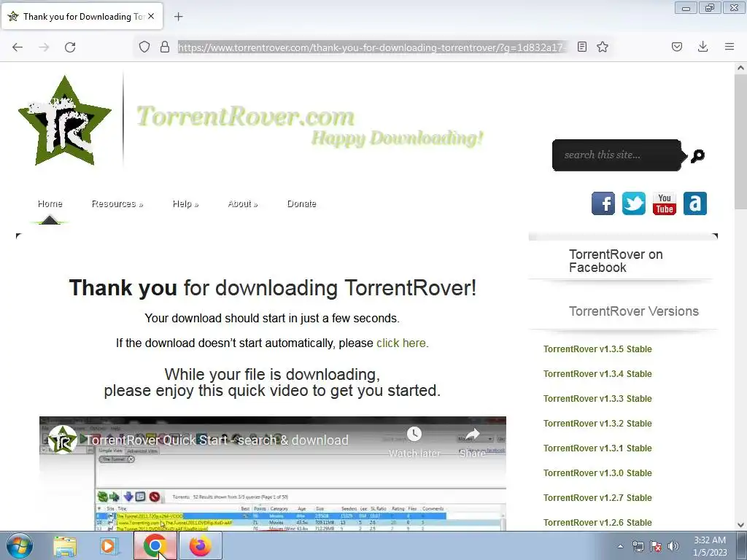The height and width of the screenshot is (560, 747).
Task: Open TorrentRover v1.3.3 Stable link
Action: coord(597,399)
